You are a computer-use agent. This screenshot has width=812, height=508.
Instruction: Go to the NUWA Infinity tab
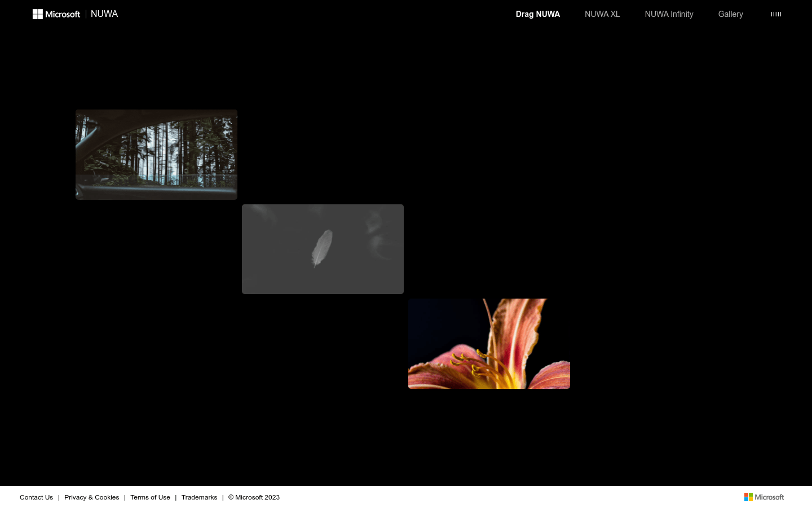pos(669,14)
